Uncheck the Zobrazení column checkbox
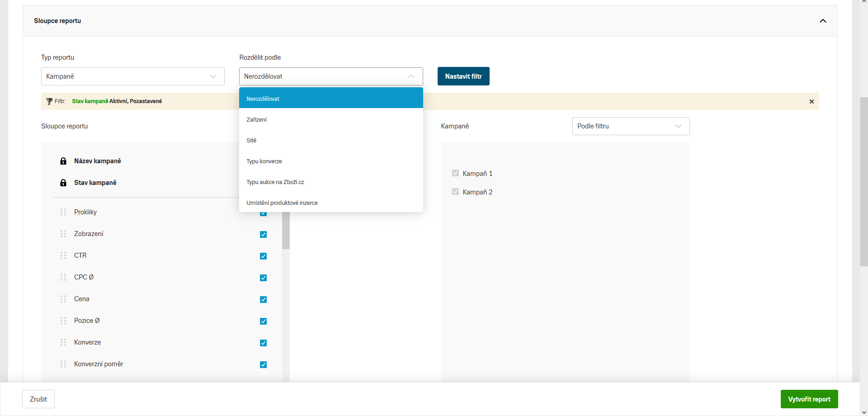The width and height of the screenshot is (868, 416). (x=263, y=234)
